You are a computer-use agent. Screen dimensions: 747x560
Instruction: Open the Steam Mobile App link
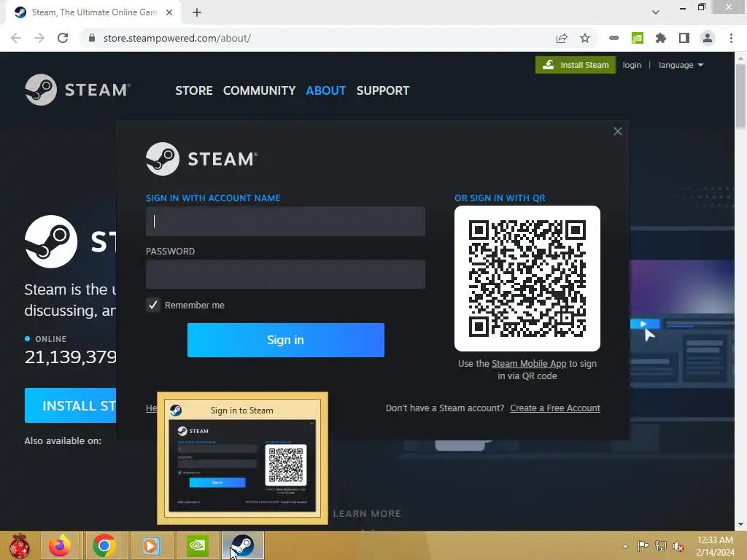pyautogui.click(x=529, y=364)
